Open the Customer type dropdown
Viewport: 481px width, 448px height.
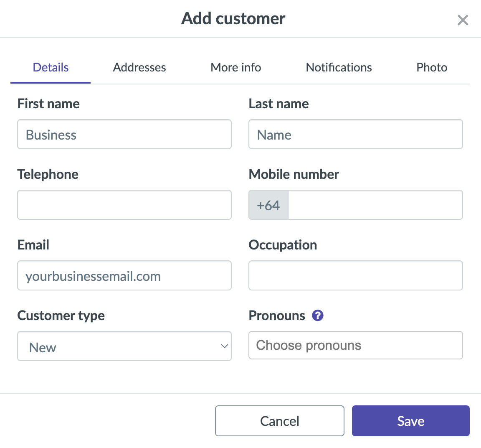124,346
